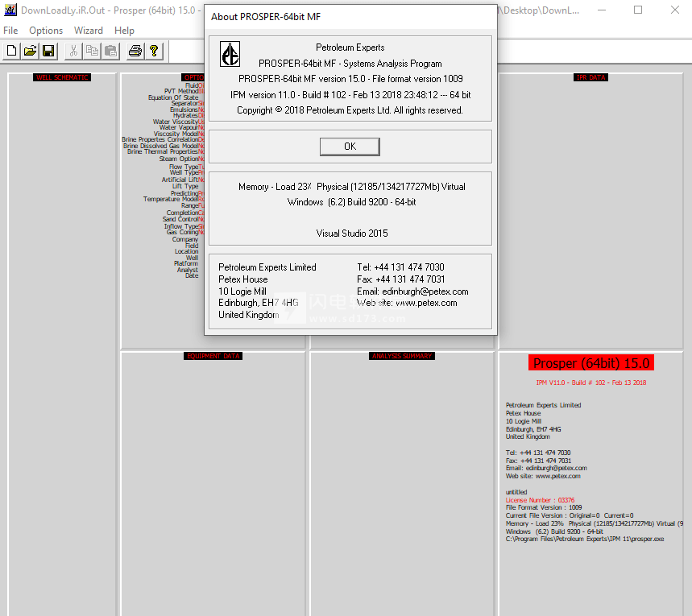Click the ANALYSIS SUMMARY panel header

point(402,356)
